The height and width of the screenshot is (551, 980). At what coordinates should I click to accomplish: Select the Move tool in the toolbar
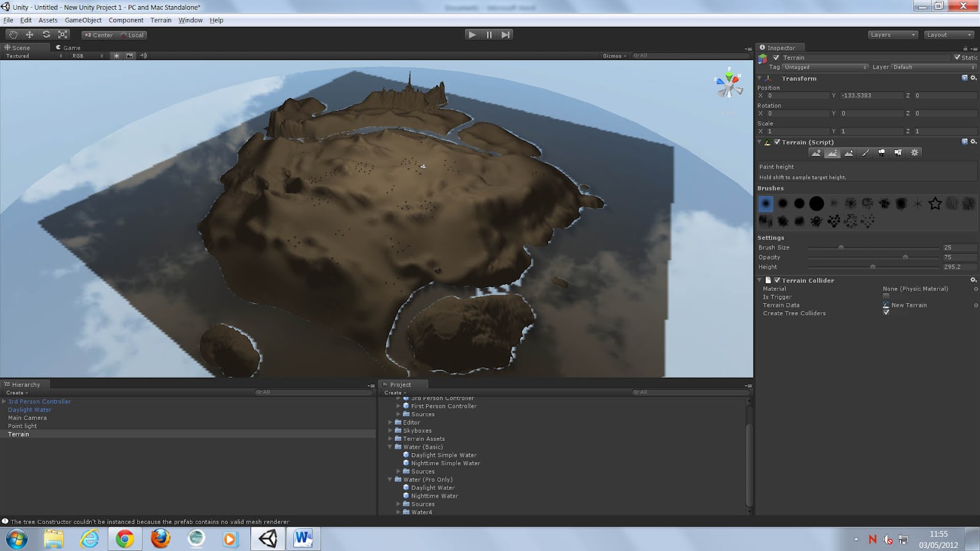29,34
